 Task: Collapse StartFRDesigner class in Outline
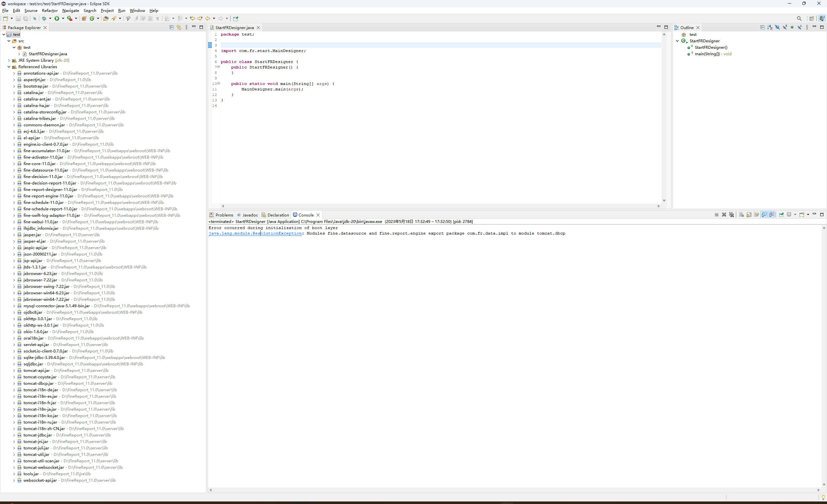click(x=677, y=41)
